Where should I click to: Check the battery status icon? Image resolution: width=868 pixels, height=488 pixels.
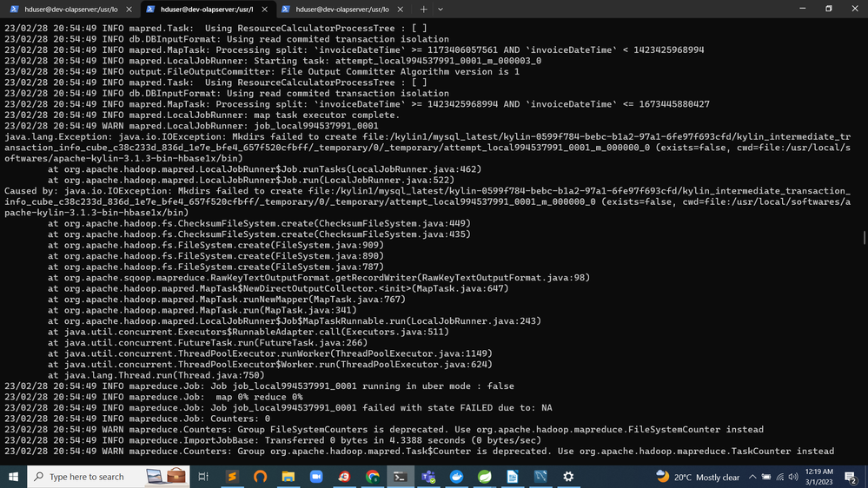766,477
